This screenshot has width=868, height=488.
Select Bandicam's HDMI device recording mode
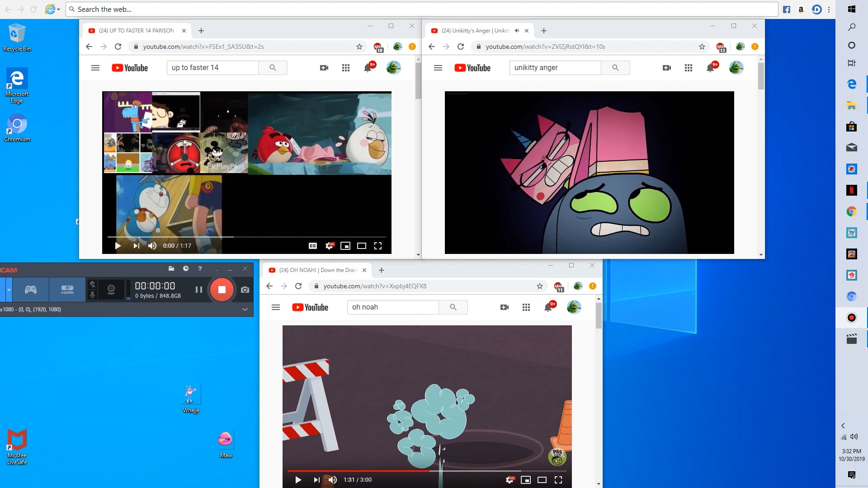tap(67, 290)
